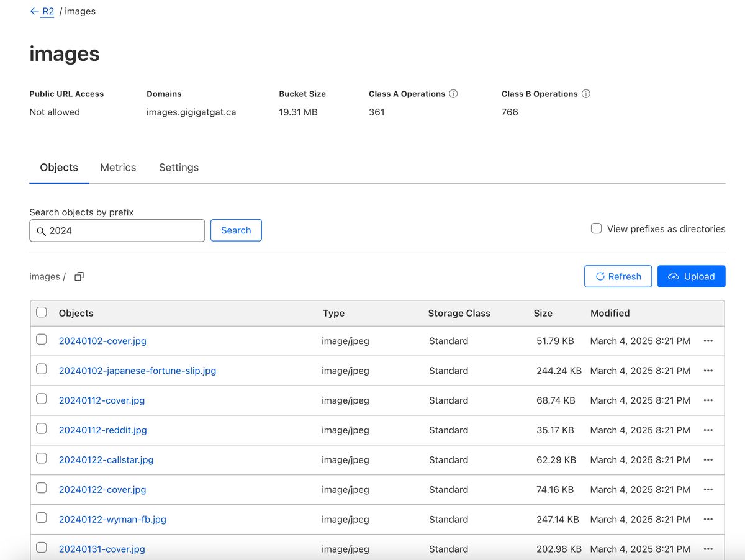Check the box for 20240112-reddit.jpg
745x560 pixels.
(41, 428)
